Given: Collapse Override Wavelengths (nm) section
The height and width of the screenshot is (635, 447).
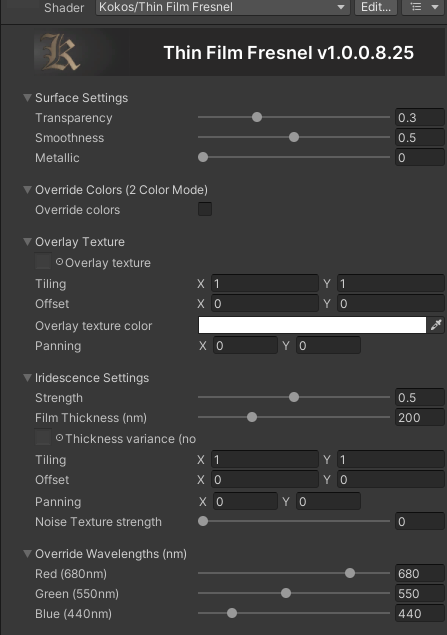Looking at the screenshot, I should coord(28,554).
